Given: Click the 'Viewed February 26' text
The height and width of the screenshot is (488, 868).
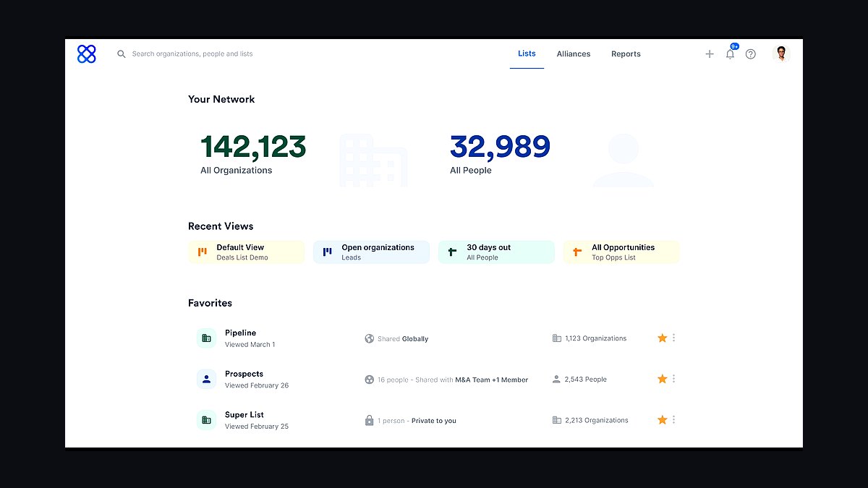Looking at the screenshot, I should click(x=257, y=385).
